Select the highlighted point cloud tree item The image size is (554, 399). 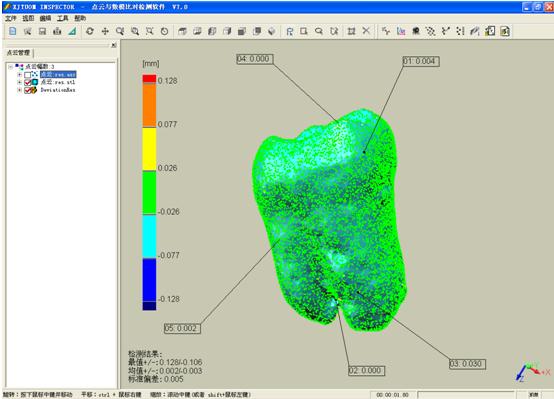(58, 75)
